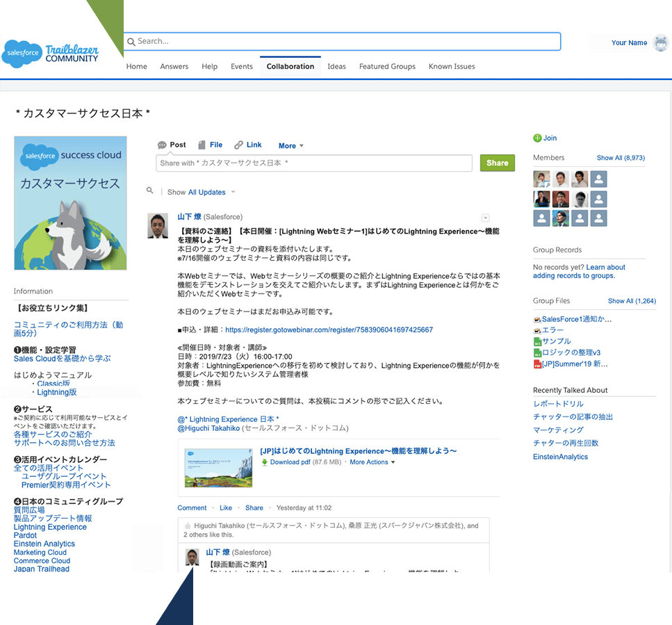Open the Marketing Cloud group link
The height and width of the screenshot is (625, 672).
[x=40, y=553]
